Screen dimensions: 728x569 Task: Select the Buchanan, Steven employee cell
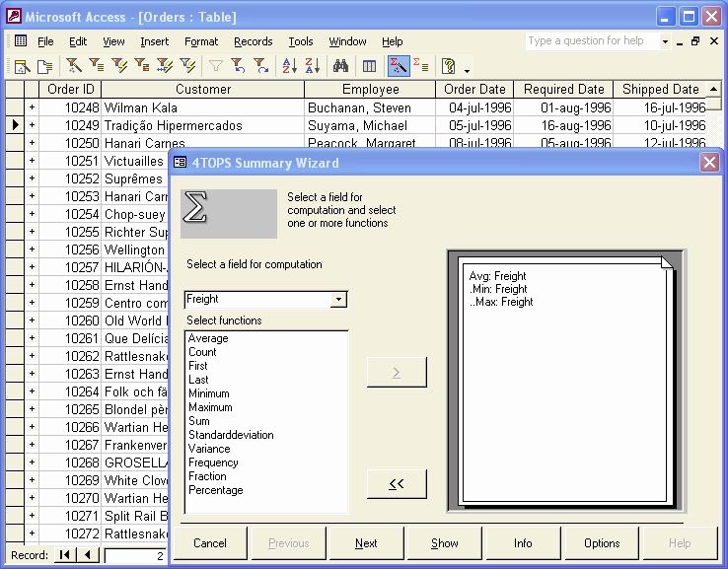click(x=370, y=107)
